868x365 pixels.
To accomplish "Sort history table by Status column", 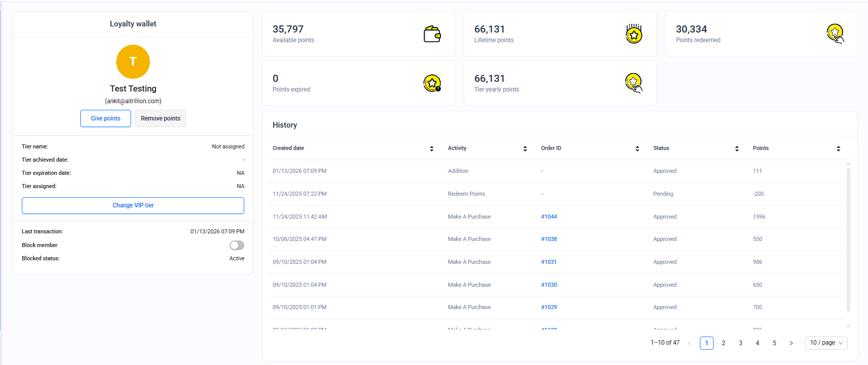I will pos(736,148).
